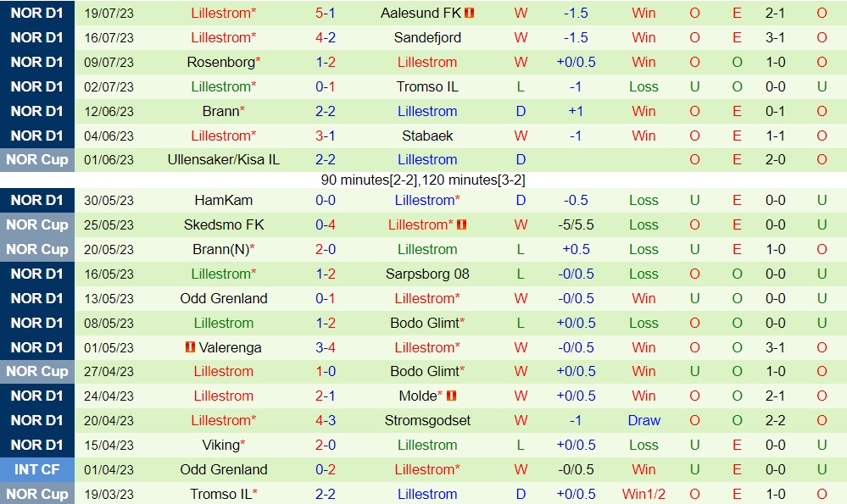Screen dimensions: 847x504
Task: Click the red card icon next to Molde
Action: (452, 396)
